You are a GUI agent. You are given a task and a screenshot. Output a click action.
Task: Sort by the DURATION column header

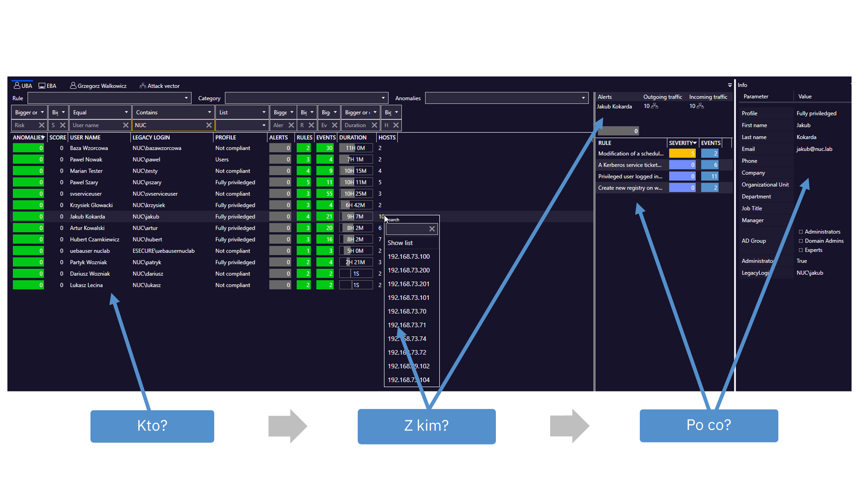pos(353,137)
